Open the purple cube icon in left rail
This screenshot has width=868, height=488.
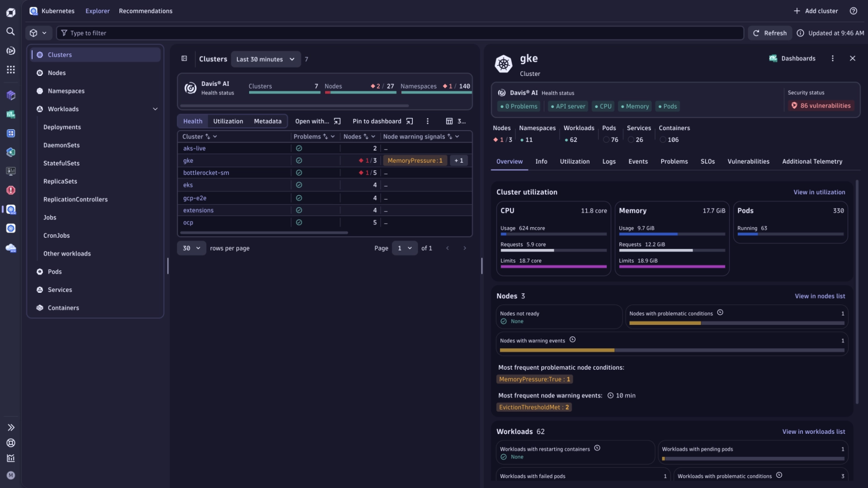point(11,95)
